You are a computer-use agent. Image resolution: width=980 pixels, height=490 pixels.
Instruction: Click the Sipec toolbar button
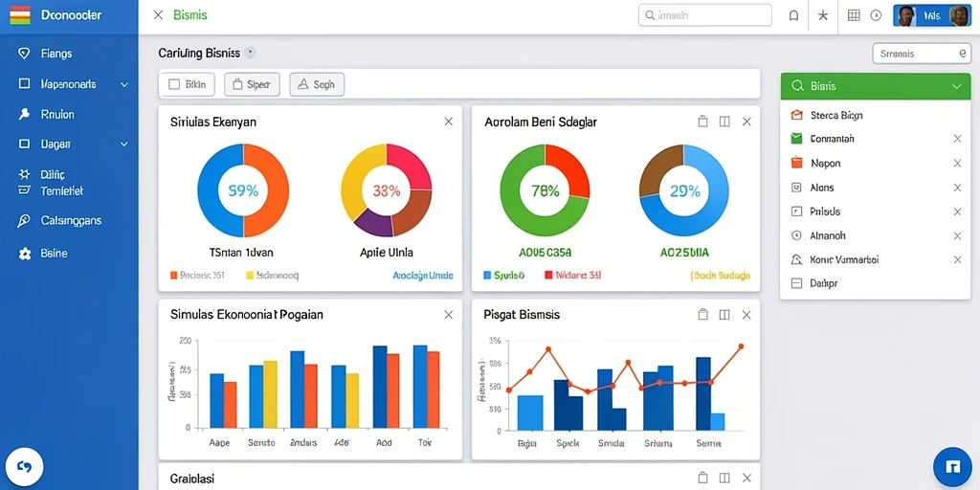click(x=252, y=84)
